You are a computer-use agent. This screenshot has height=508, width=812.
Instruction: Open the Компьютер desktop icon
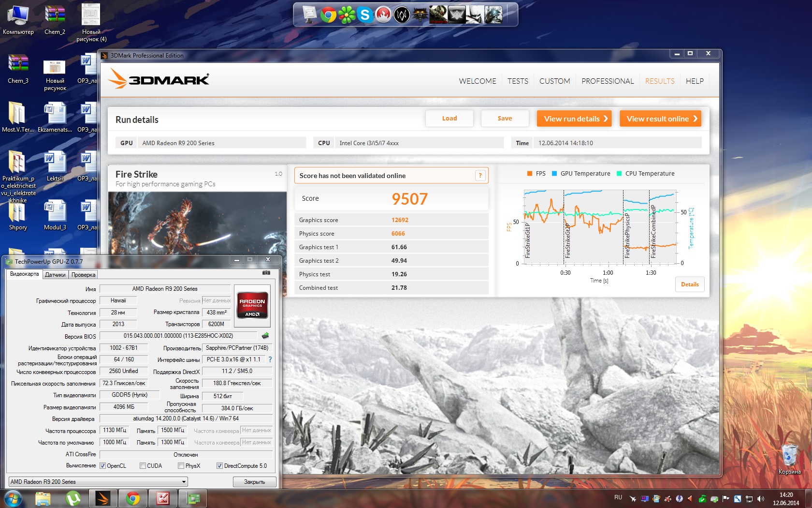point(18,20)
